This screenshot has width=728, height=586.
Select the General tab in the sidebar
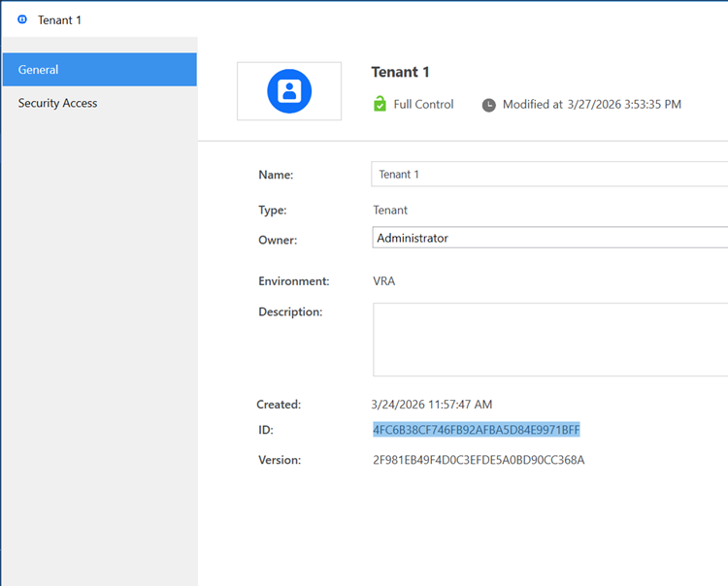[x=99, y=70]
